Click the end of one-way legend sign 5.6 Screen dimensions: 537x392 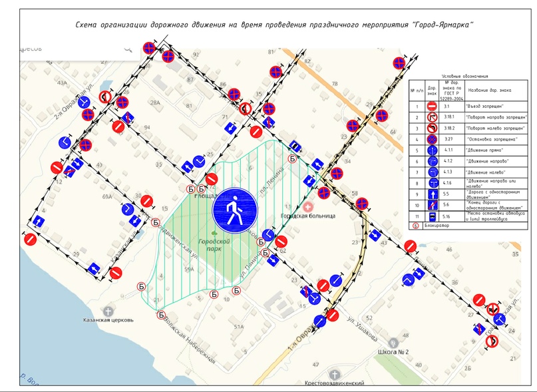431,206
